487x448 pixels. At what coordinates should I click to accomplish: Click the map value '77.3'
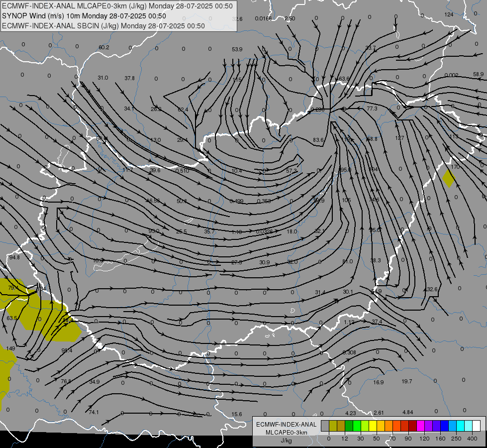coord(372,109)
